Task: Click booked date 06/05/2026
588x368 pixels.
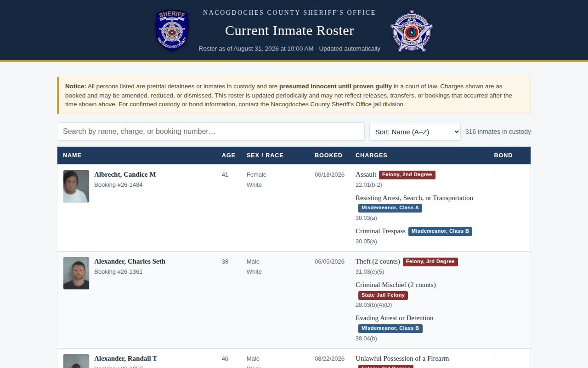Action: pyautogui.click(x=329, y=262)
